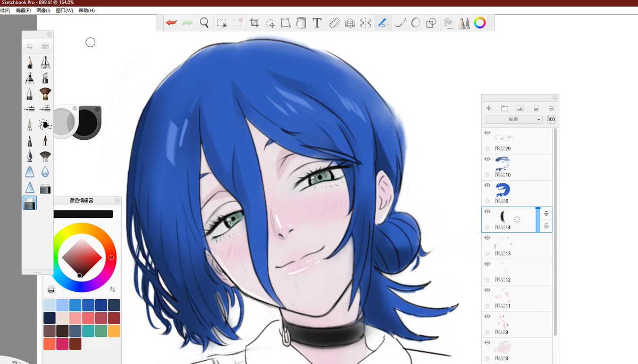Select the Zoom magnifier tool
The image size is (638, 364).
click(204, 23)
